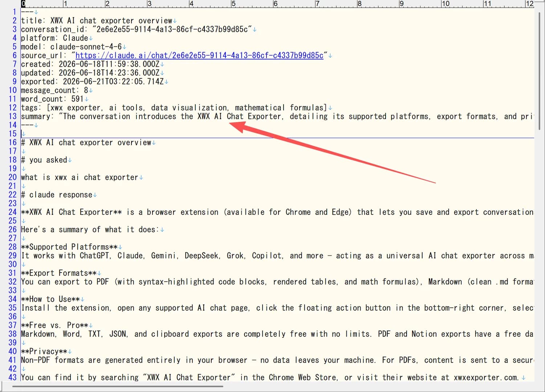Click the "created: 2026-06-18T11:59:38.000Z" line

coord(90,64)
